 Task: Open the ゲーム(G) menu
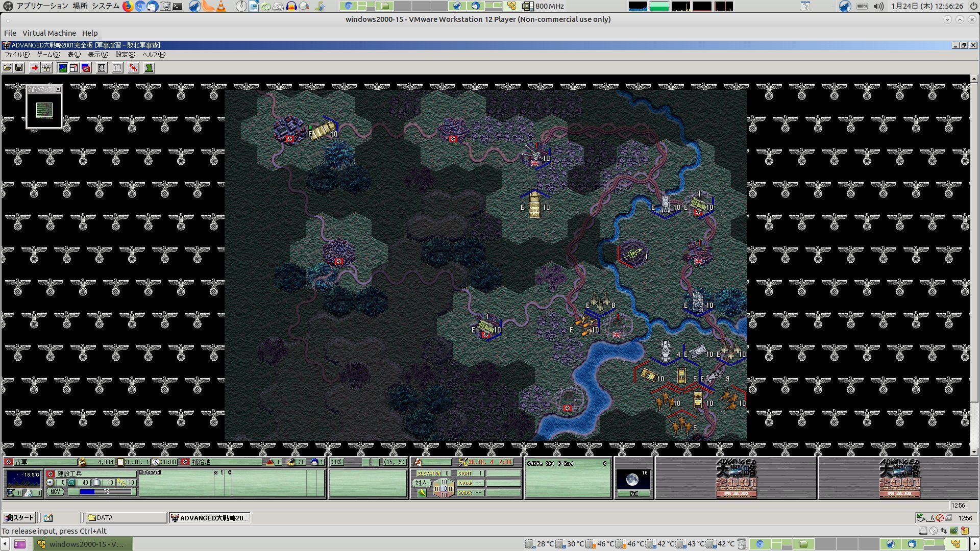(x=48, y=55)
